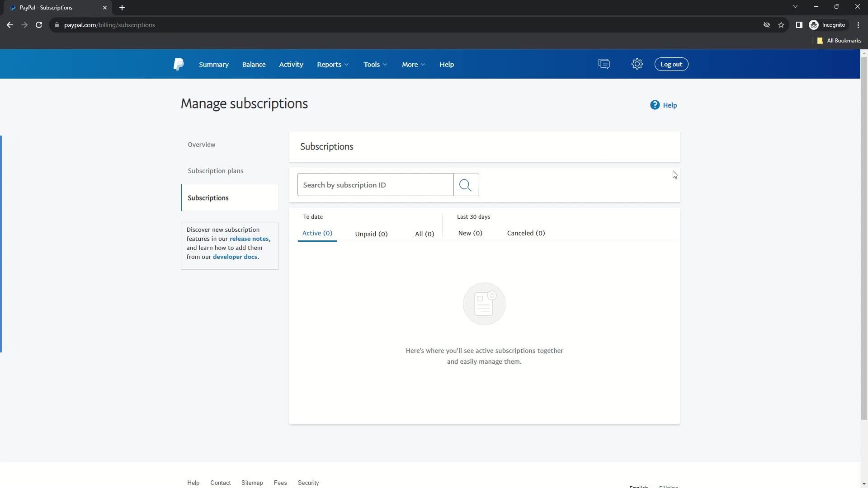Click the Log out button

[671, 64]
